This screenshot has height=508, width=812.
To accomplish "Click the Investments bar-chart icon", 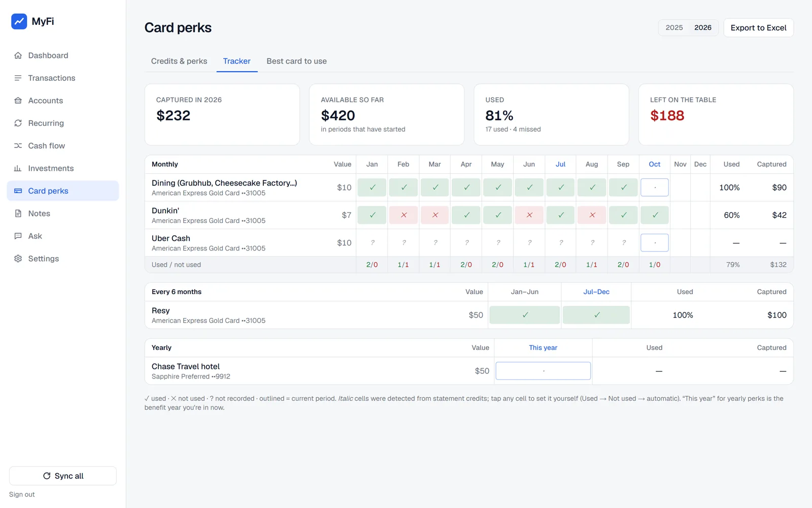I will coord(18,168).
